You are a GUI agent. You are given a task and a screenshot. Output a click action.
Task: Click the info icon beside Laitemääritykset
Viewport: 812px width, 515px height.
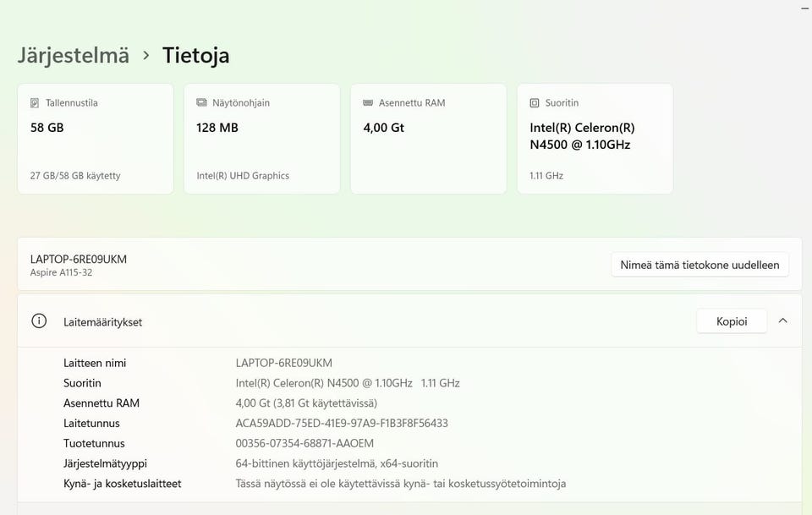pyautogui.click(x=39, y=321)
